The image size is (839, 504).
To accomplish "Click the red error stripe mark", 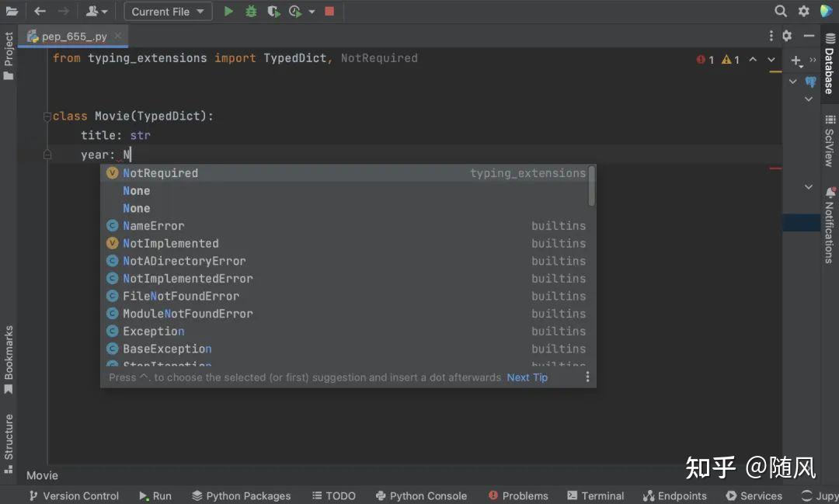I will point(775,169).
